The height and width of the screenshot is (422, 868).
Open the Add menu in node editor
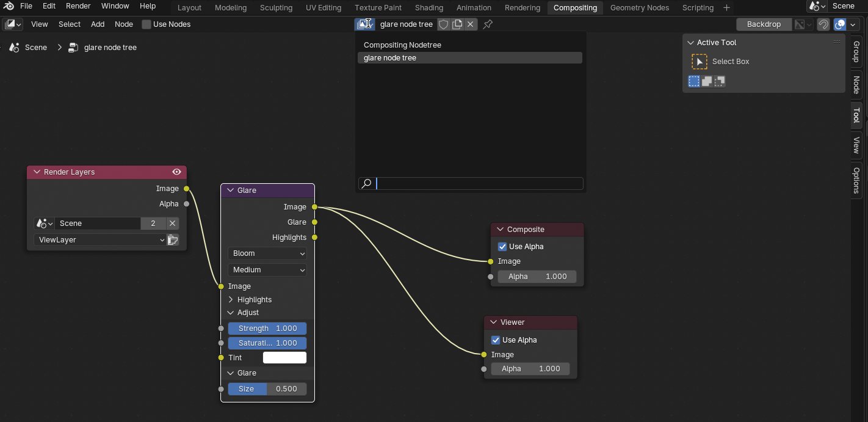coord(98,24)
